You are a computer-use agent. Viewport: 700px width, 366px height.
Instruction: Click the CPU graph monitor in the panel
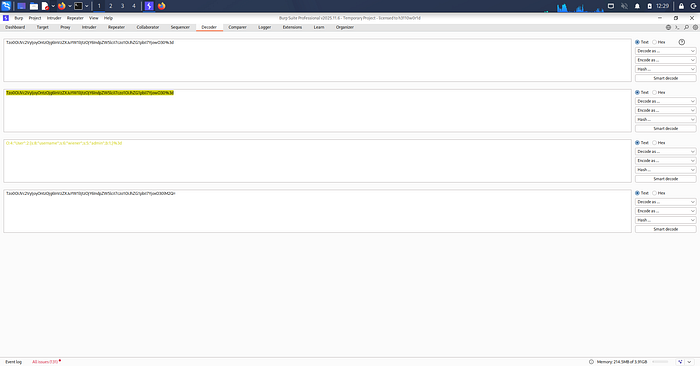pyautogui.click(x=579, y=7)
